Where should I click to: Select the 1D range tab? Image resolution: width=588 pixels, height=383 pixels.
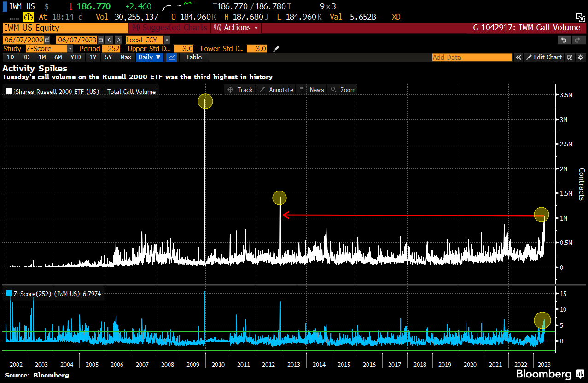(11, 58)
